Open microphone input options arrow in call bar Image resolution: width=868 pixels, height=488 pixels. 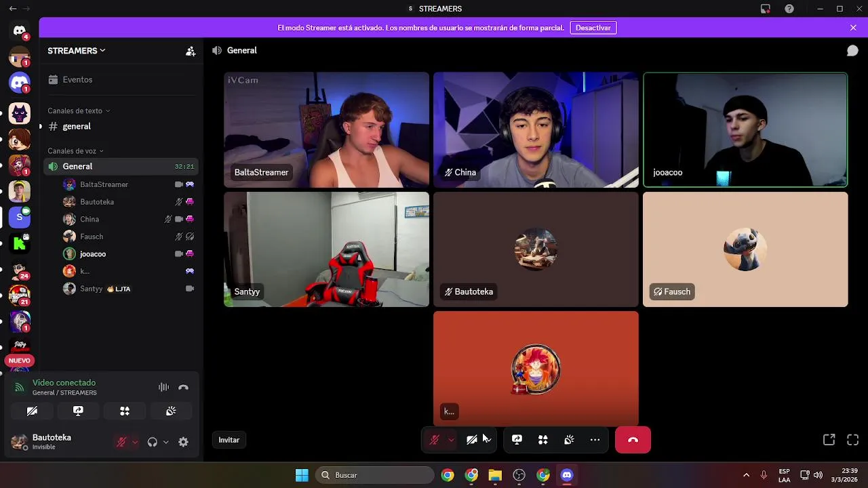(x=451, y=440)
